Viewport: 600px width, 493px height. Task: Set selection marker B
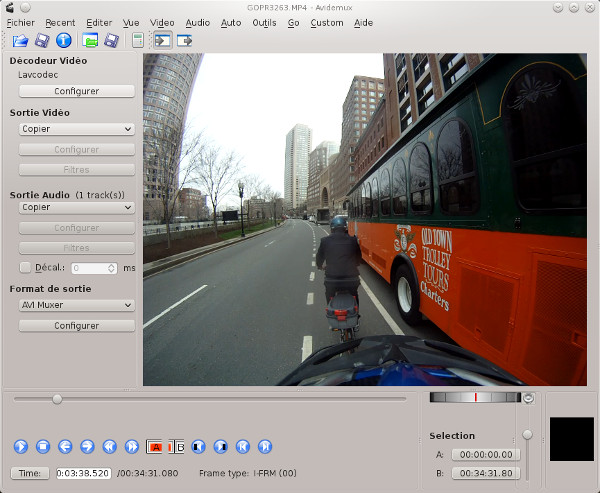(x=177, y=446)
